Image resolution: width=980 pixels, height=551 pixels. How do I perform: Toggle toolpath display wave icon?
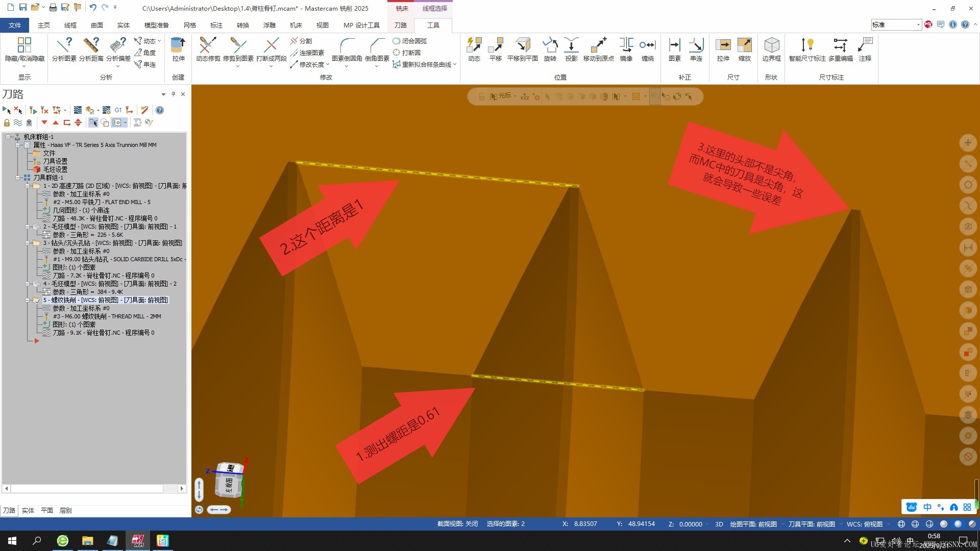coord(18,123)
